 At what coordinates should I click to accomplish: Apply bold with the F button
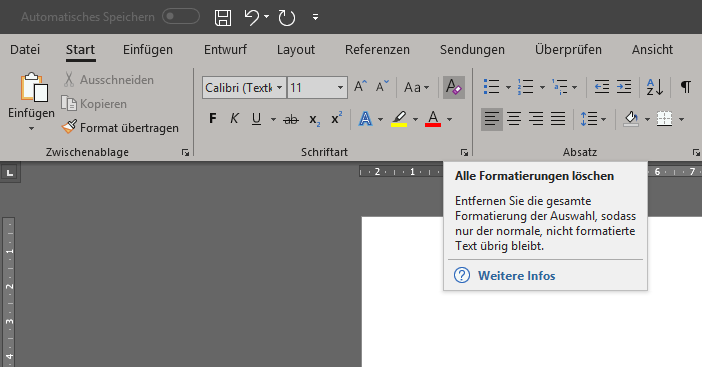click(213, 119)
